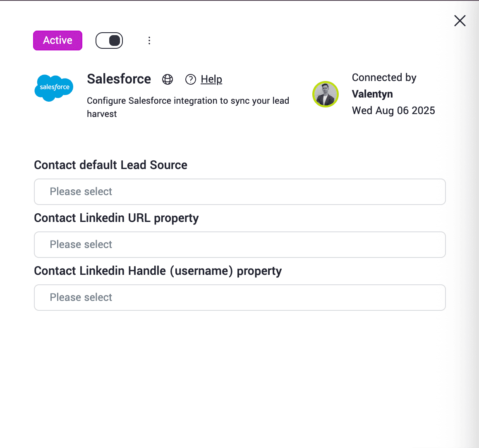This screenshot has width=479, height=448.
Task: Close the Salesforce integration panel
Action: click(460, 21)
